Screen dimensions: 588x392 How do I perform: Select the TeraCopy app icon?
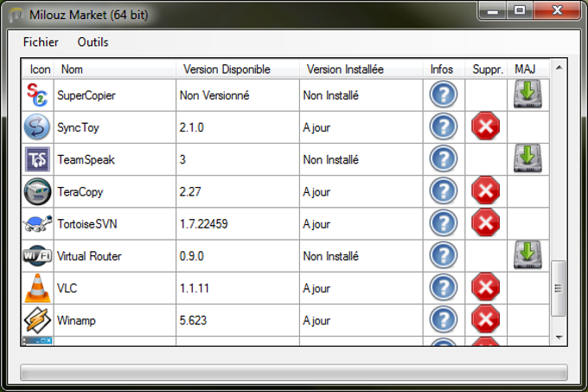[x=37, y=192]
